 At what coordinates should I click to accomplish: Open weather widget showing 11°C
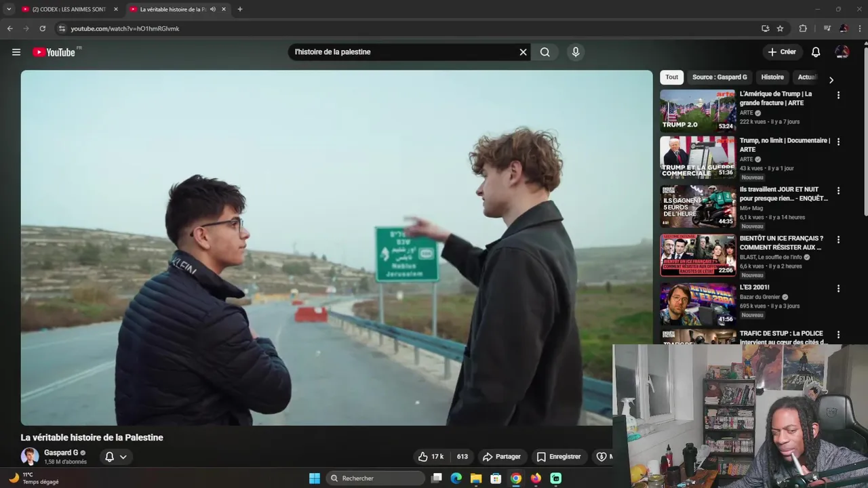pyautogui.click(x=34, y=479)
